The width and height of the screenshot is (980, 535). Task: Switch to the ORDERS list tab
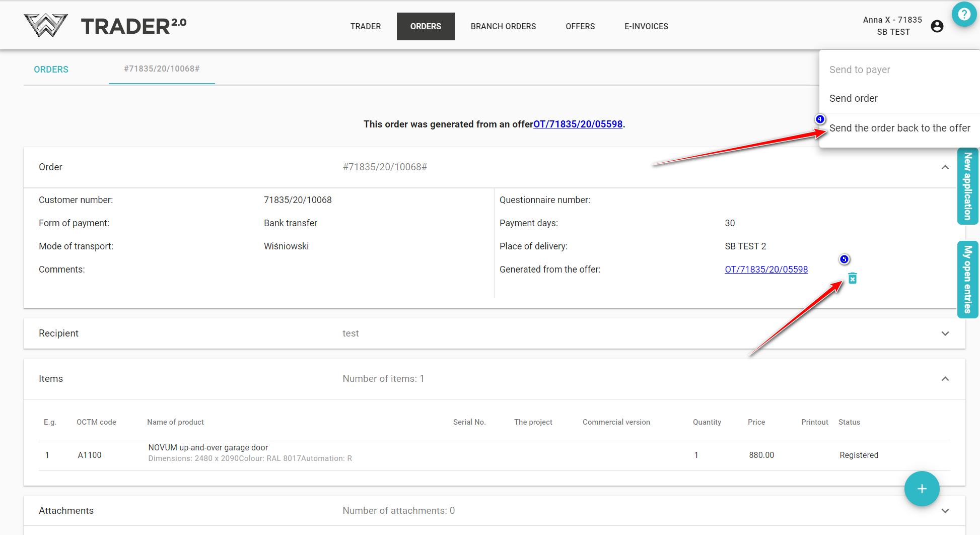(51, 70)
